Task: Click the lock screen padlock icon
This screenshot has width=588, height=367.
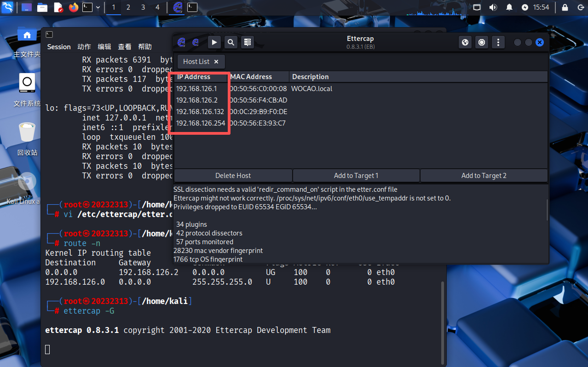Action: click(x=565, y=7)
